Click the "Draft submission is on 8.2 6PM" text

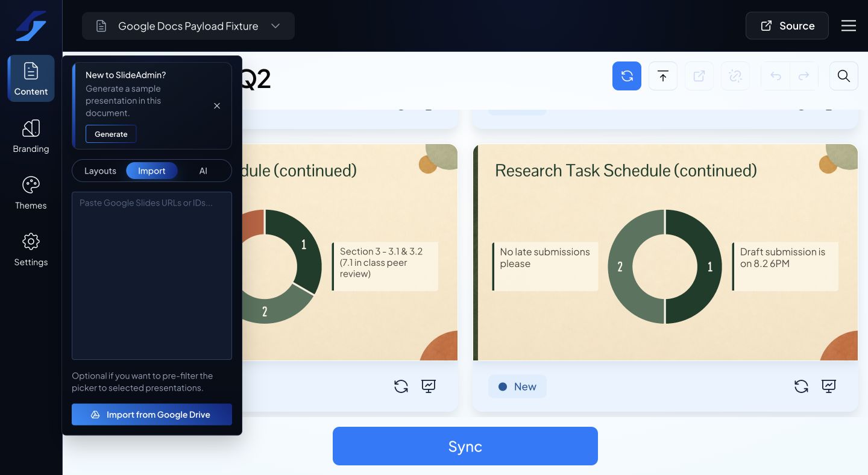[782, 257]
